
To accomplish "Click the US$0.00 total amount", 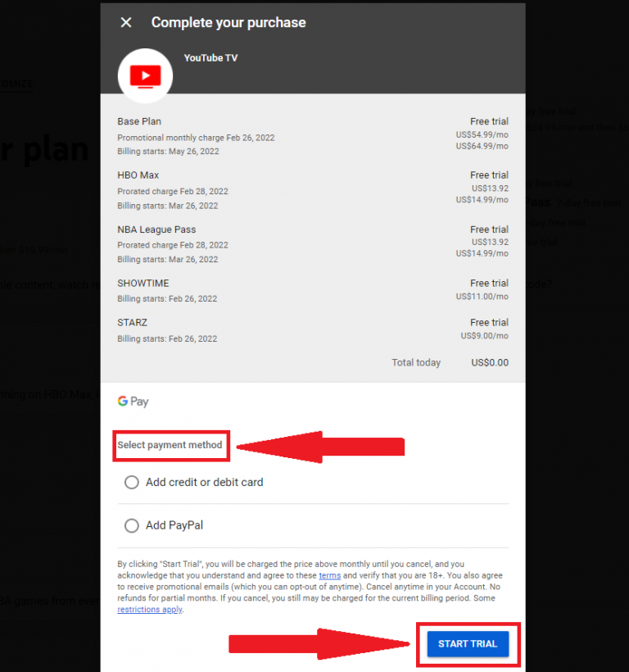I will 490,362.
